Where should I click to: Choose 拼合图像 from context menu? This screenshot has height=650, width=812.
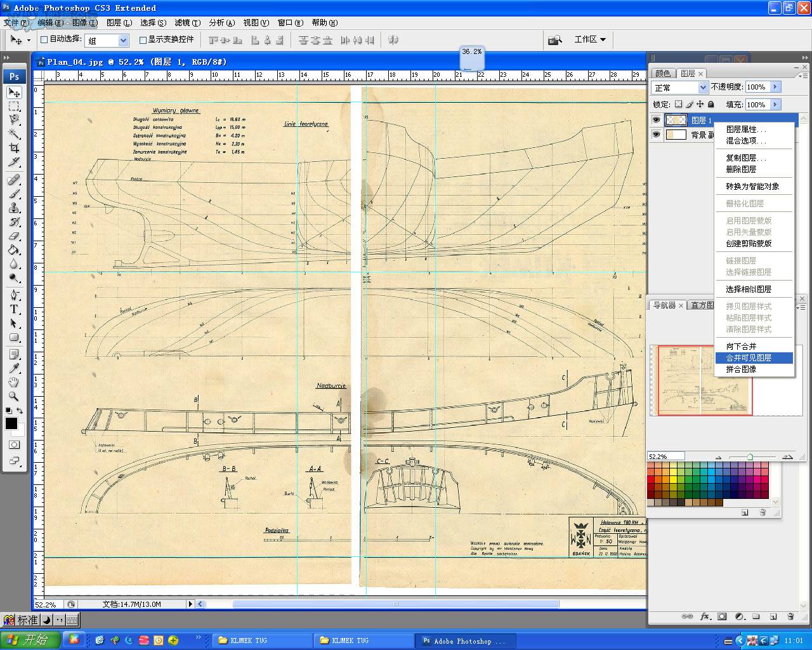pyautogui.click(x=754, y=369)
